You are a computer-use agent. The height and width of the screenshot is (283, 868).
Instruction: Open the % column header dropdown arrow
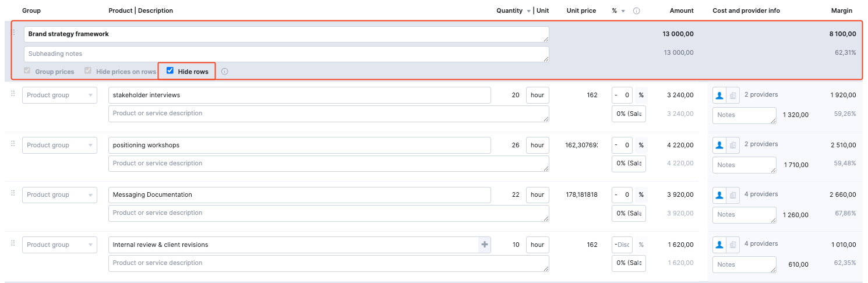pyautogui.click(x=623, y=11)
